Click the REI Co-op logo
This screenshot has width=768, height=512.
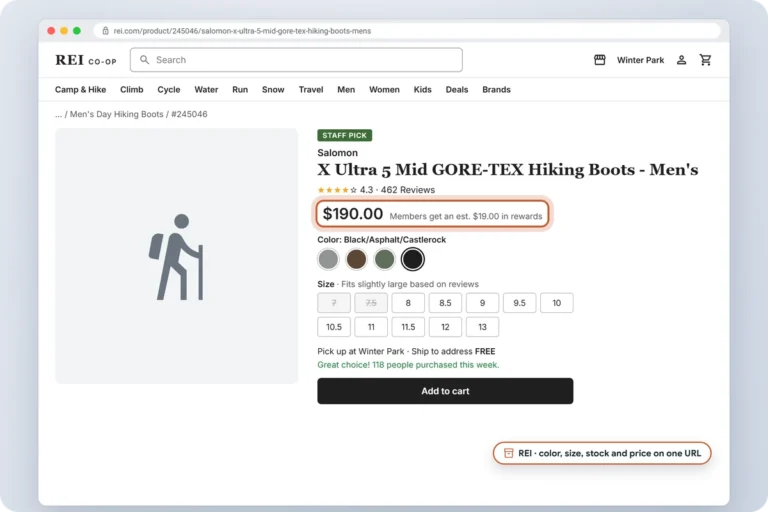click(86, 60)
